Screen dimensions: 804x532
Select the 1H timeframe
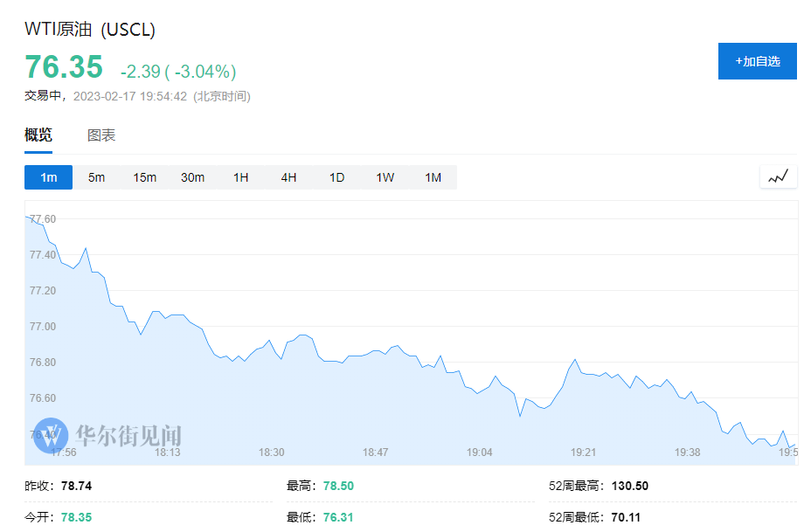[240, 177]
